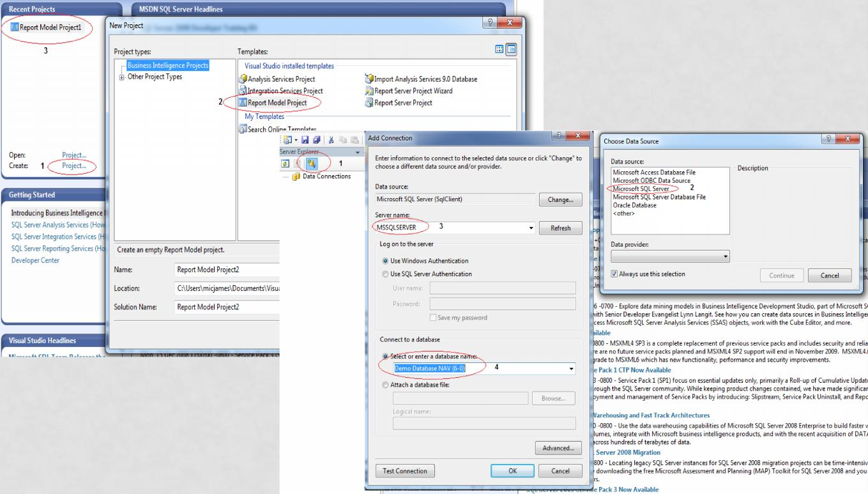Choose Report Server Project Wizard icon
Viewport: 868px width, 494px height.
coord(369,91)
